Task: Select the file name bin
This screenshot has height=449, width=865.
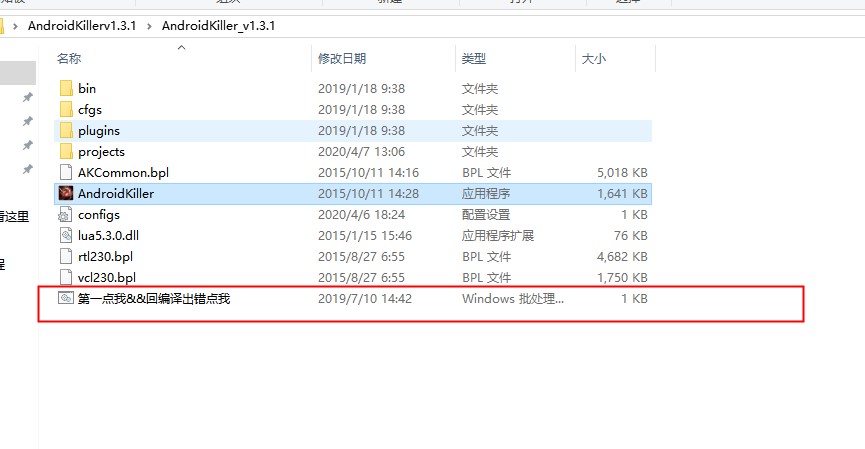Action: tap(87, 88)
